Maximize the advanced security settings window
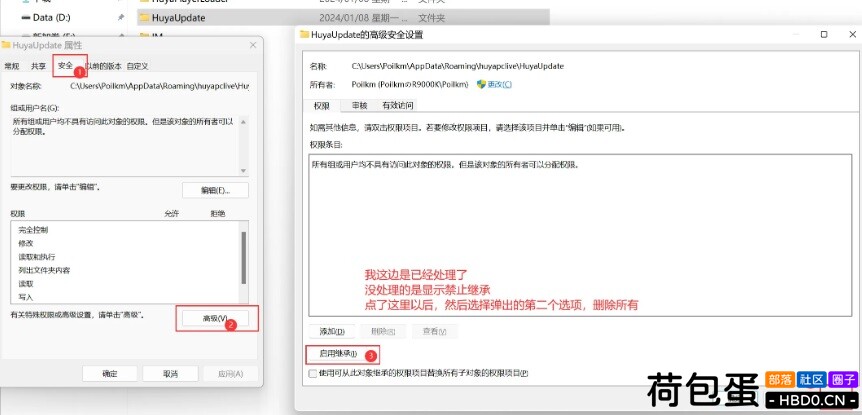The height and width of the screenshot is (415, 862). [824, 35]
